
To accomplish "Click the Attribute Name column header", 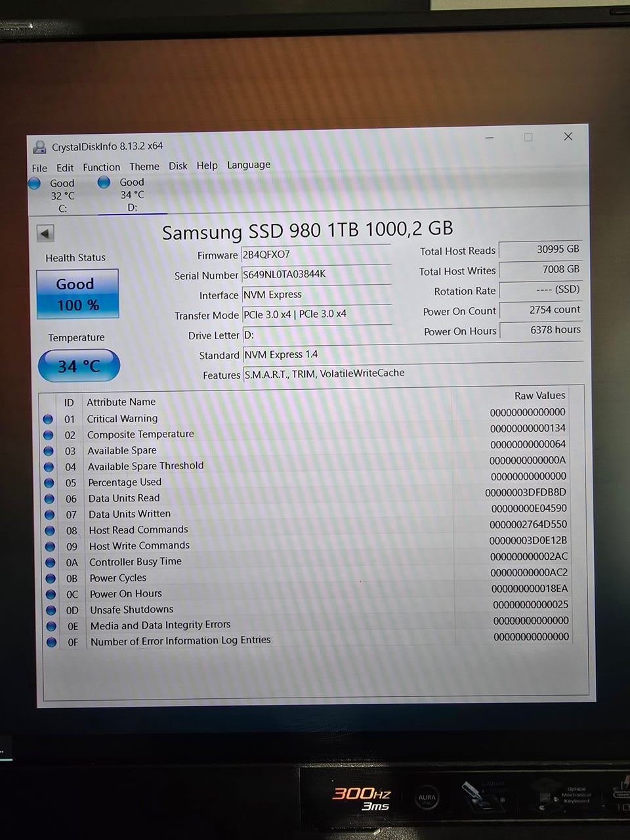I will tap(121, 402).
